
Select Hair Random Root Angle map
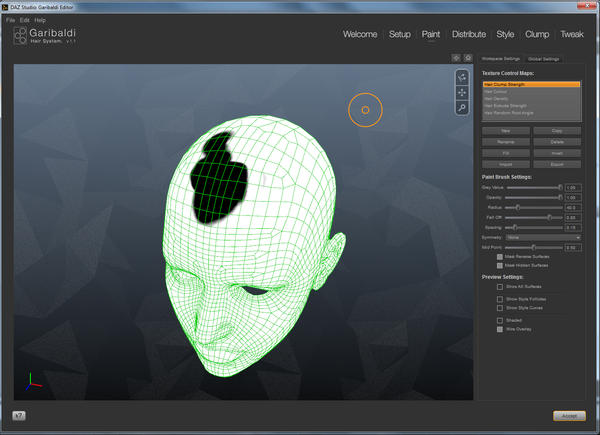click(532, 113)
